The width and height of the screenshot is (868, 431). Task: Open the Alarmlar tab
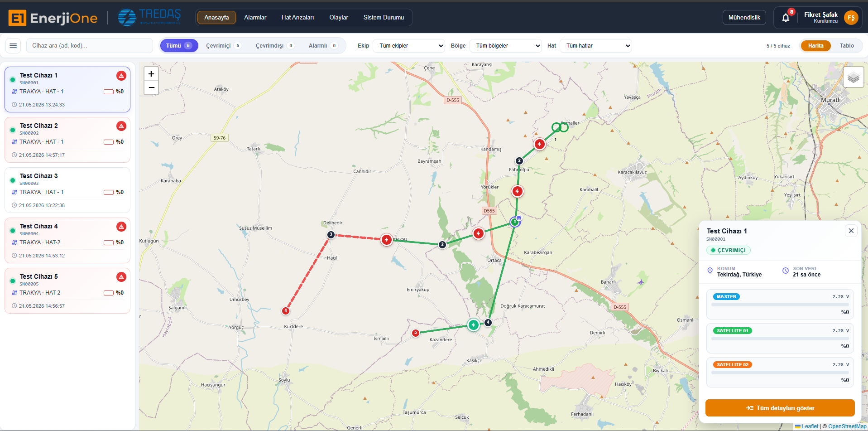pos(255,18)
